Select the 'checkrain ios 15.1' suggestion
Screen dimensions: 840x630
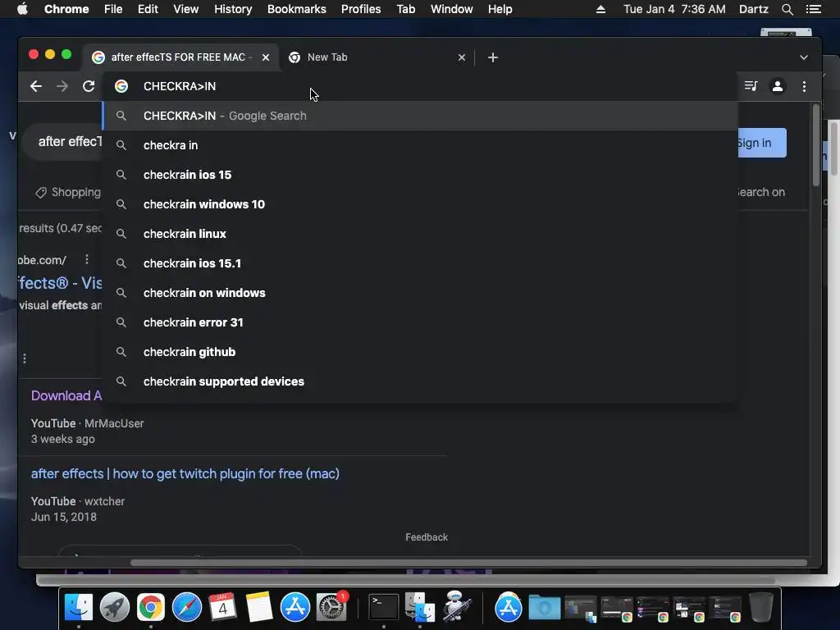(x=421, y=263)
